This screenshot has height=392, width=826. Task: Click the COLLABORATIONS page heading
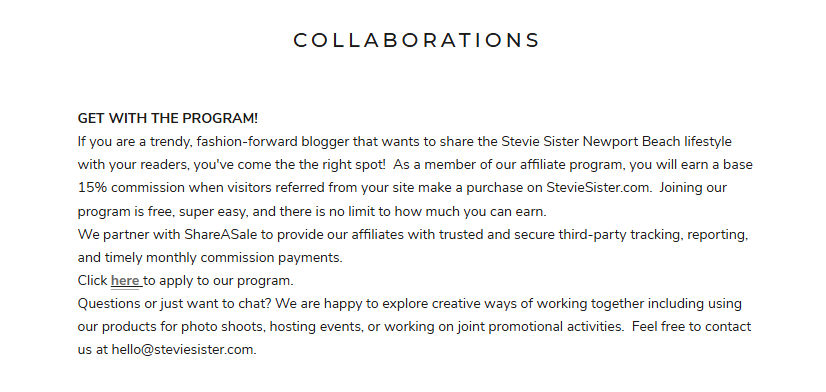pyautogui.click(x=416, y=41)
